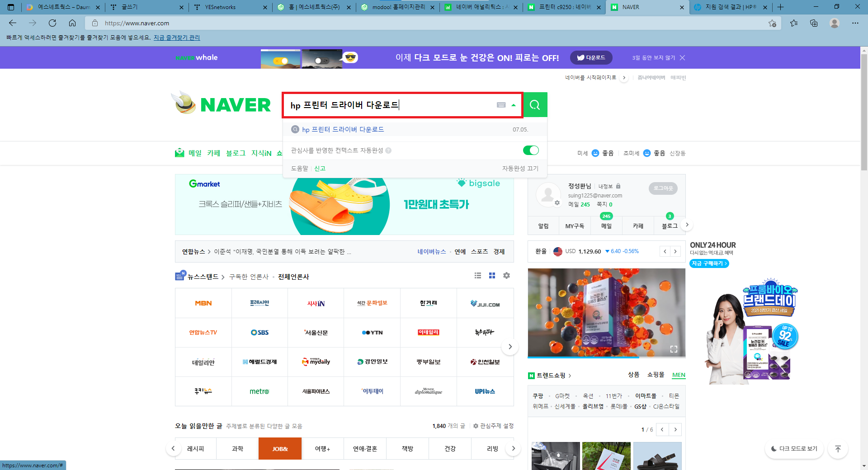Open 도움말 in autocomplete panel
This screenshot has height=470, width=868.
coord(299,168)
